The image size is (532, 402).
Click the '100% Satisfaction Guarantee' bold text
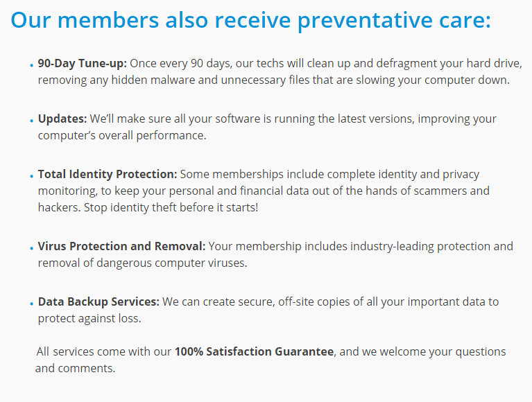[254, 351]
